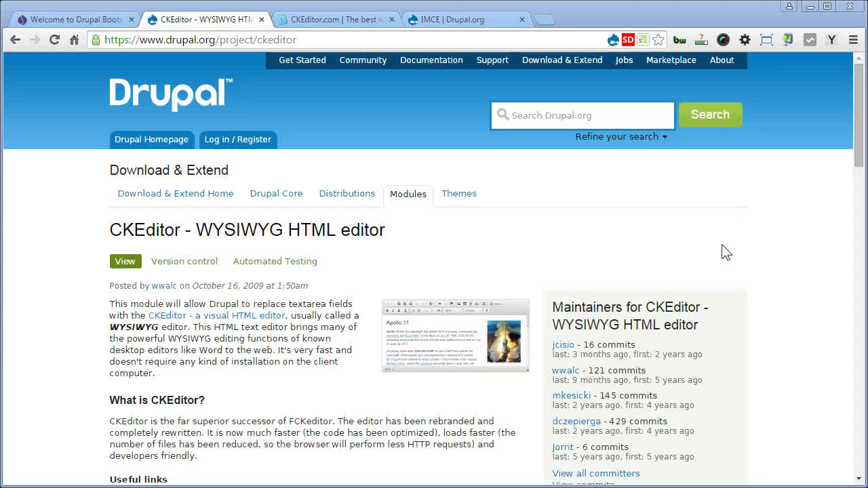The image size is (868, 488).
Task: Open About in the top navigation
Action: [x=722, y=60]
